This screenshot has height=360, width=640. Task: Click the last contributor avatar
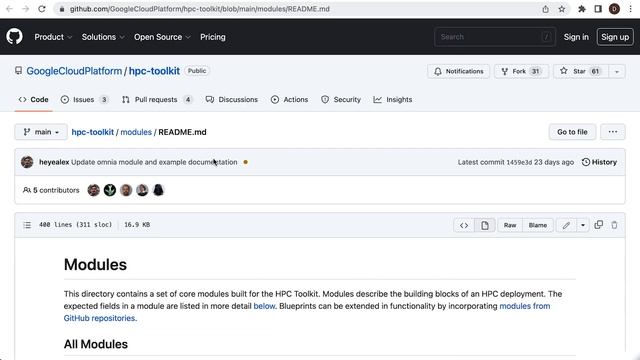click(158, 190)
